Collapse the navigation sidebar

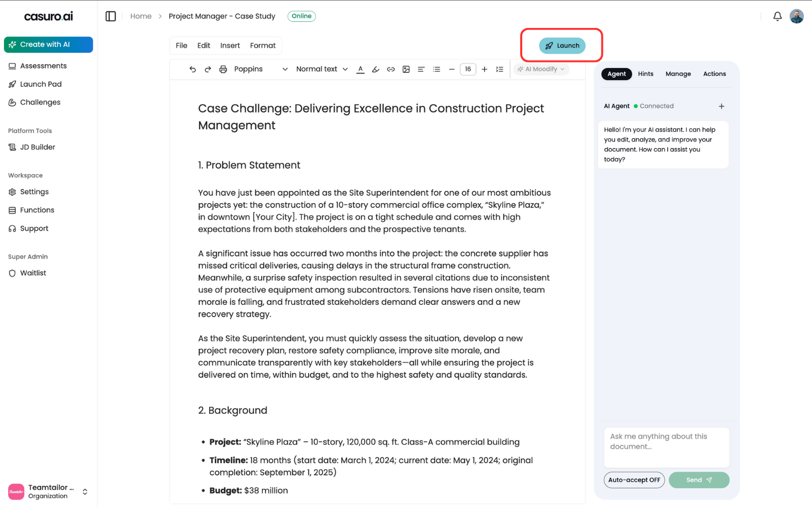click(x=111, y=16)
